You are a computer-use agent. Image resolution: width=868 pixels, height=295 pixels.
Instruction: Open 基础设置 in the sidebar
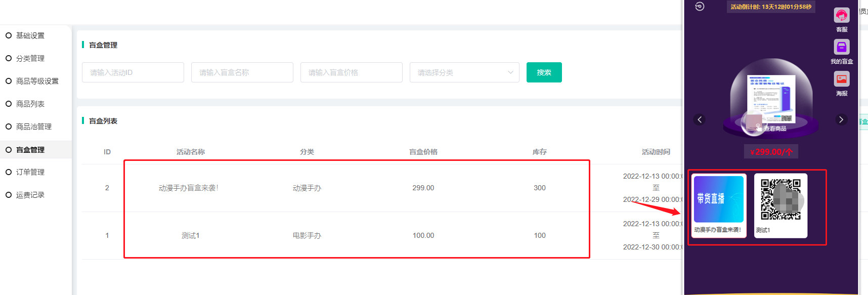tap(30, 35)
